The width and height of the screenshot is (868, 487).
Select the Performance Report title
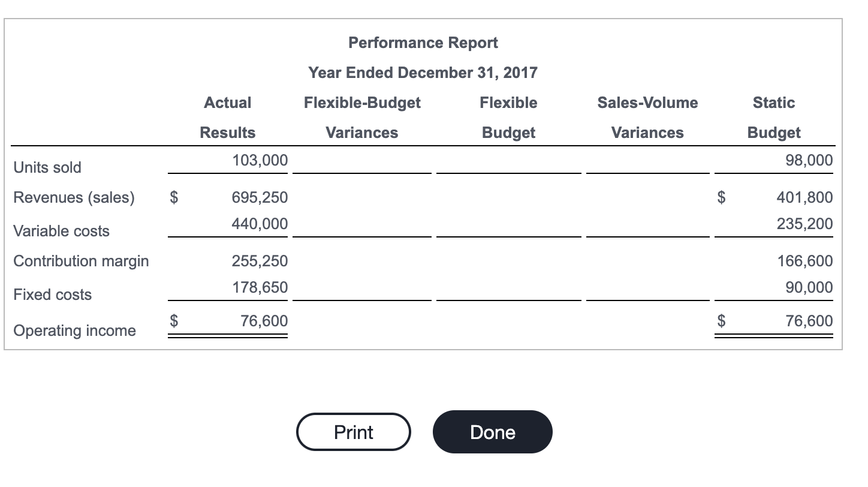(x=423, y=43)
